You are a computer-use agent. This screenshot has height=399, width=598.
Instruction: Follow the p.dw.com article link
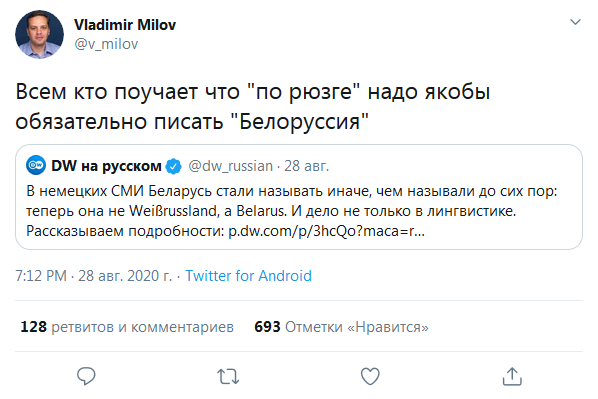click(326, 231)
